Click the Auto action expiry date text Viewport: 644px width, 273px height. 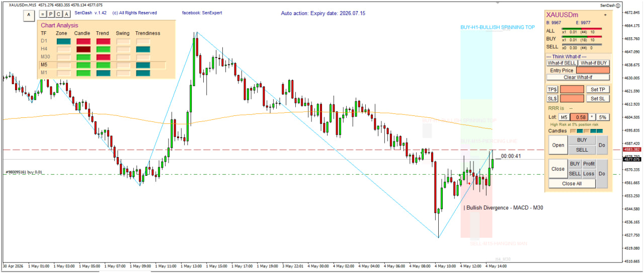pyautogui.click(x=323, y=13)
